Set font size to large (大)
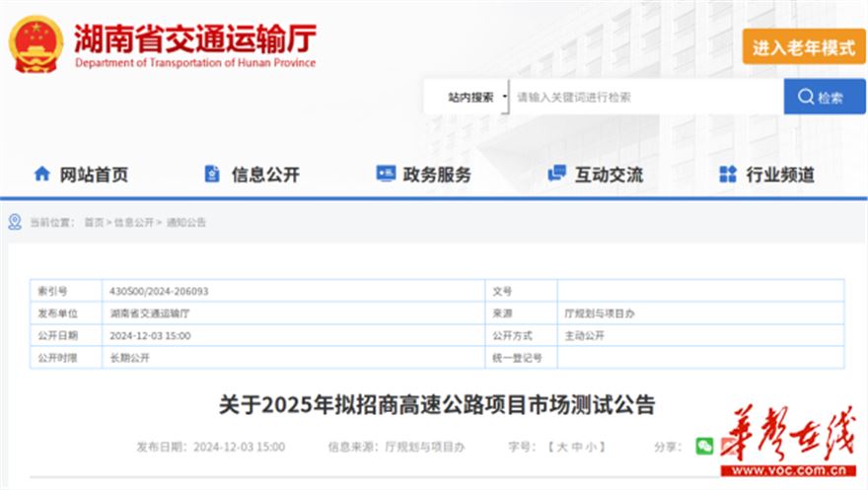 tap(561, 447)
